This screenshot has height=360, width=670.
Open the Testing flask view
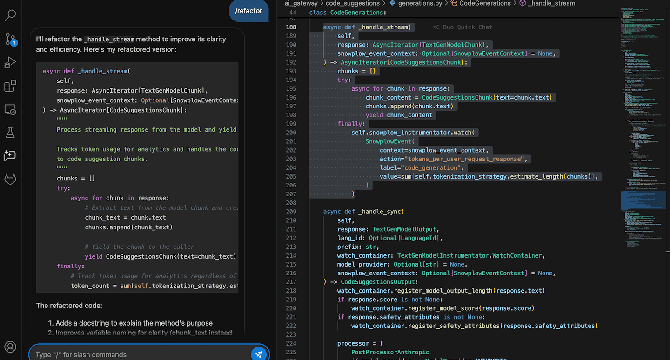click(10, 132)
